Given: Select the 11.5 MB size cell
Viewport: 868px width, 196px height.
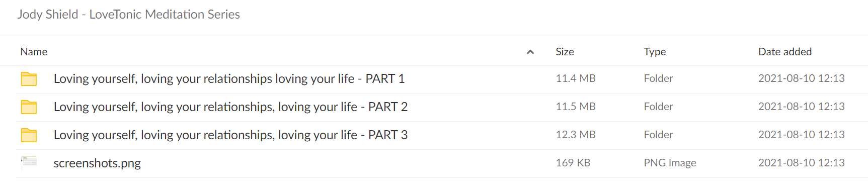Looking at the screenshot, I should pyautogui.click(x=576, y=107).
